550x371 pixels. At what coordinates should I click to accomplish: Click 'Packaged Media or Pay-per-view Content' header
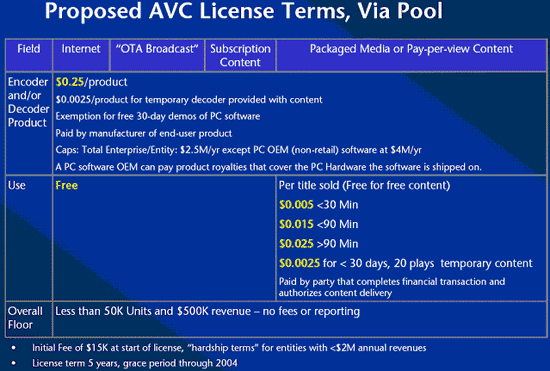point(411,55)
